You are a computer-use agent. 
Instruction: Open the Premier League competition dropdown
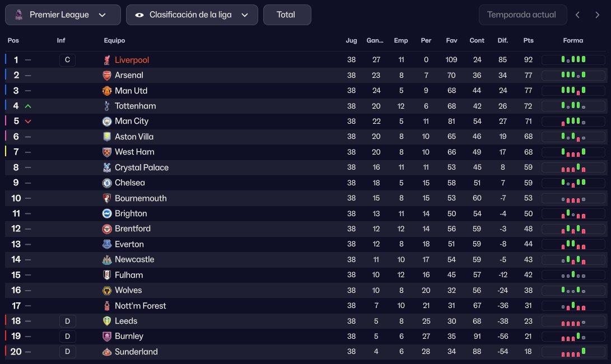coord(63,15)
